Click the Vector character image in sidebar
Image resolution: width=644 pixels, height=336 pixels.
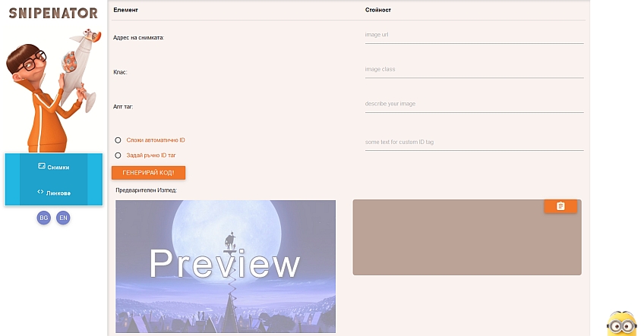(53, 90)
